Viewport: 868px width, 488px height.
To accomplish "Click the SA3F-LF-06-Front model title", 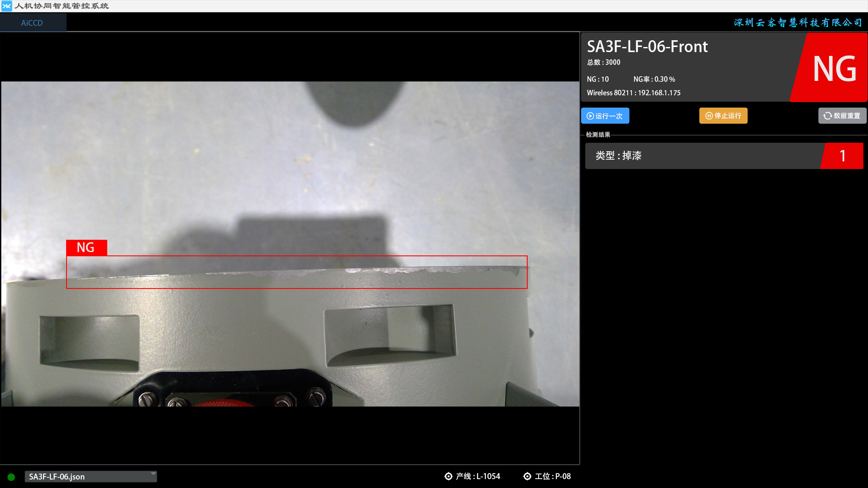I will pos(647,47).
